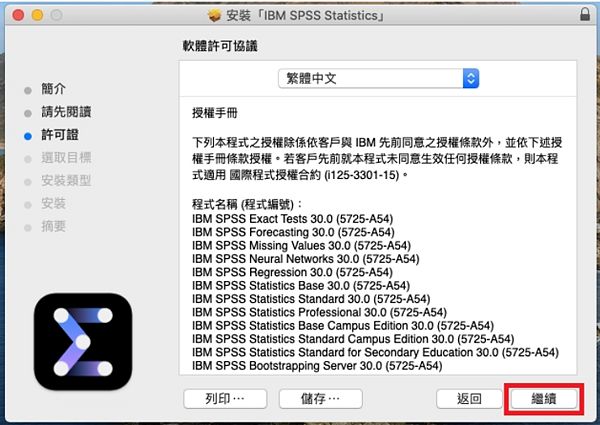Select the 安裝 step in the sidebar
The image size is (600, 425).
(x=55, y=203)
